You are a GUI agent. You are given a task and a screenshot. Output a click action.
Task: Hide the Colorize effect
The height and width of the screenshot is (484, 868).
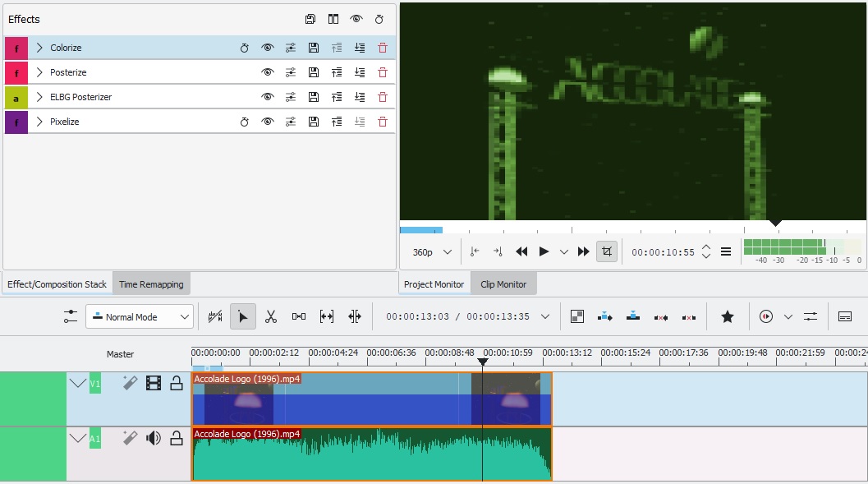point(268,48)
